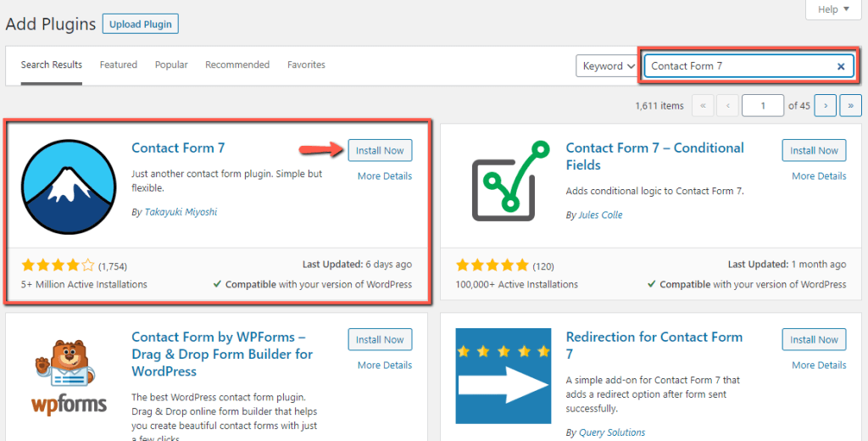Viewport: 868px width, 441px height.
Task: Click the current page number field
Action: pos(763,105)
